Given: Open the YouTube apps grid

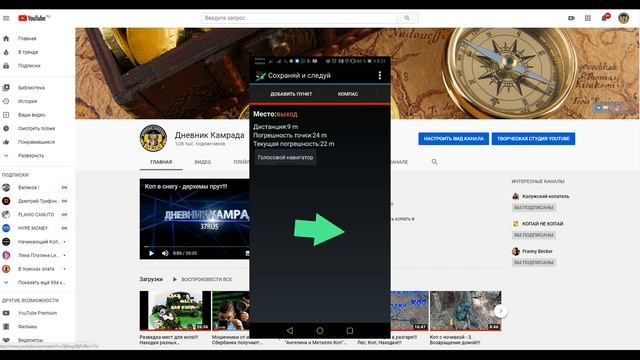Looking at the screenshot, I should pos(588,18).
